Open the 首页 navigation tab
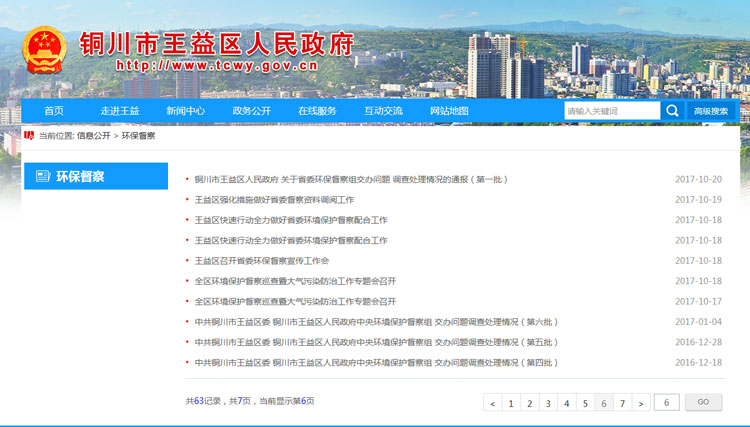 coord(53,111)
